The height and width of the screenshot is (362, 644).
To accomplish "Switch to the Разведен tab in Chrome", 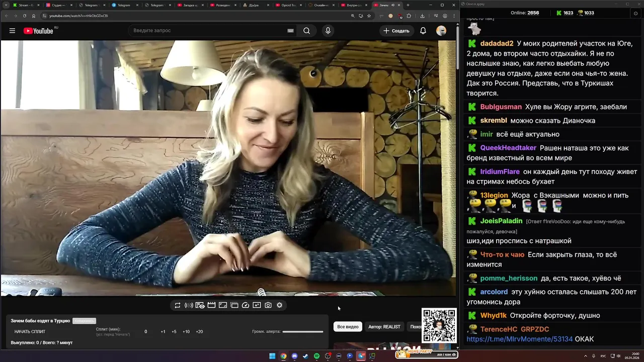I will tap(223, 5).
